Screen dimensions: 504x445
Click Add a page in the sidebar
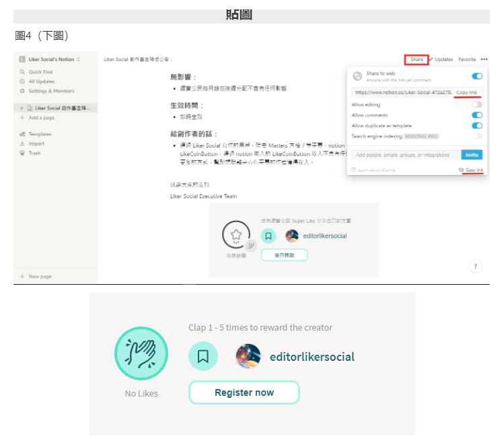pyautogui.click(x=42, y=118)
